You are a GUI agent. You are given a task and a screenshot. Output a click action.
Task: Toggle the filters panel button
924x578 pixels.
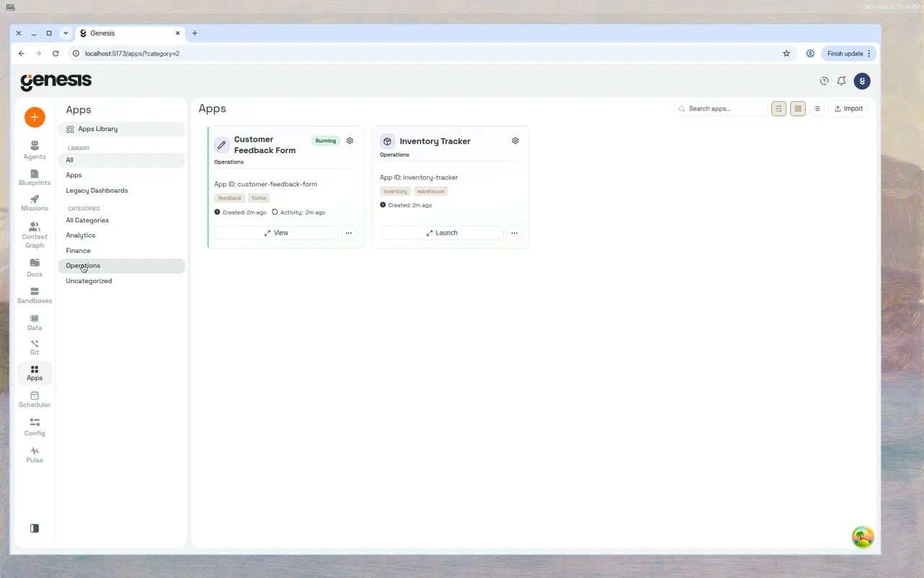(779, 108)
